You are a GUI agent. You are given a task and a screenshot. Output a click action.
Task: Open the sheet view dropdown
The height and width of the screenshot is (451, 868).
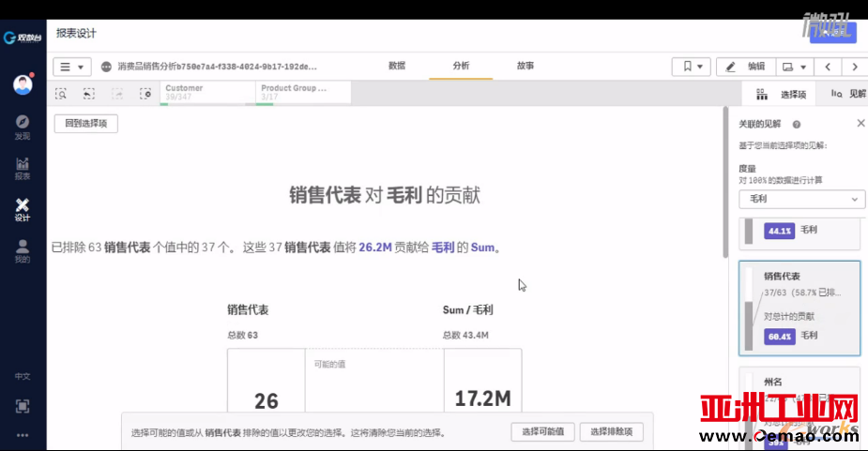click(795, 67)
